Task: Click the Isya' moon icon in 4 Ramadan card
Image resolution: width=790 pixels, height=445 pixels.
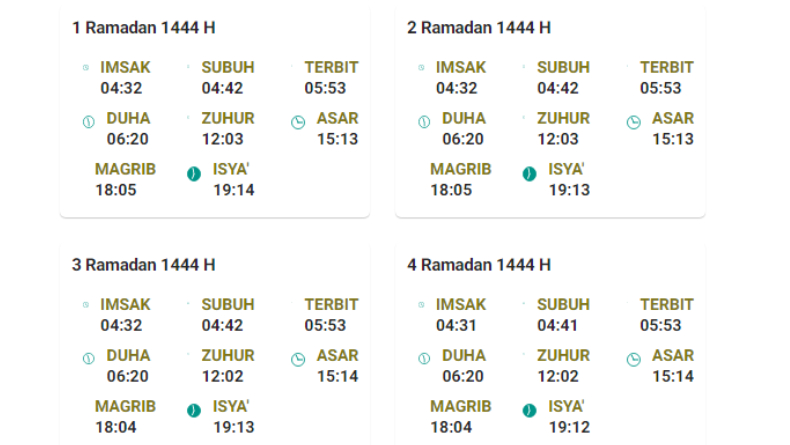Action: [530, 411]
